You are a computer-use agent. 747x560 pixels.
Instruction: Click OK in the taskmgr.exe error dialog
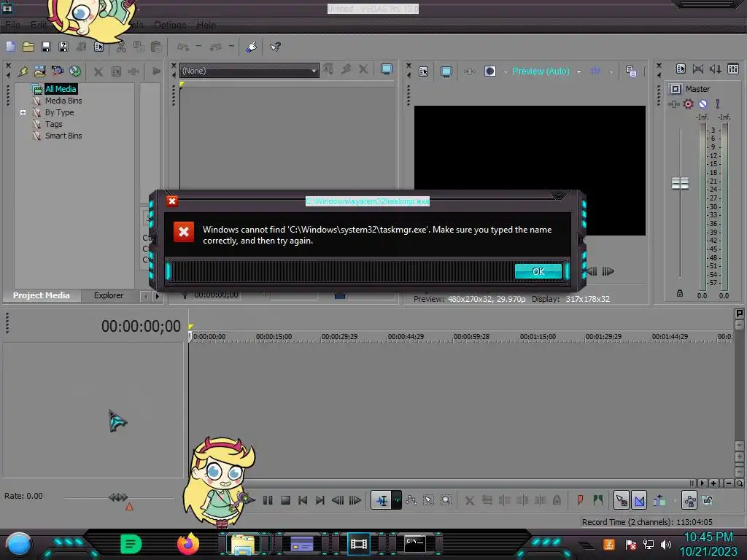pos(538,271)
